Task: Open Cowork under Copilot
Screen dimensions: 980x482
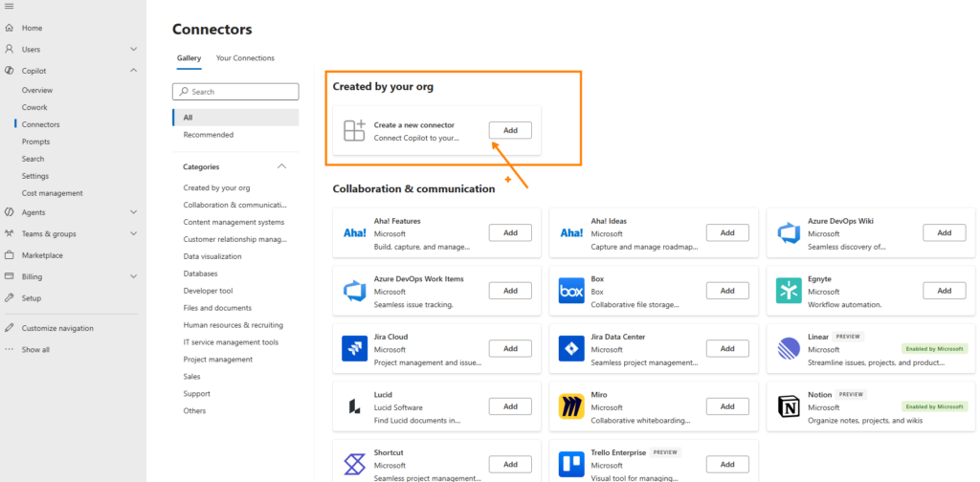Action: click(34, 107)
